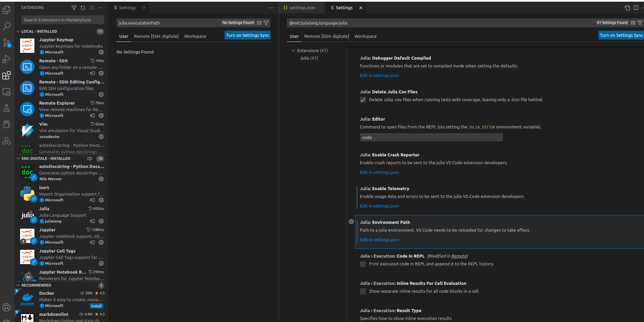Edit Environment Path in settings.json
Screen dimensions: 644x322
[379, 240]
